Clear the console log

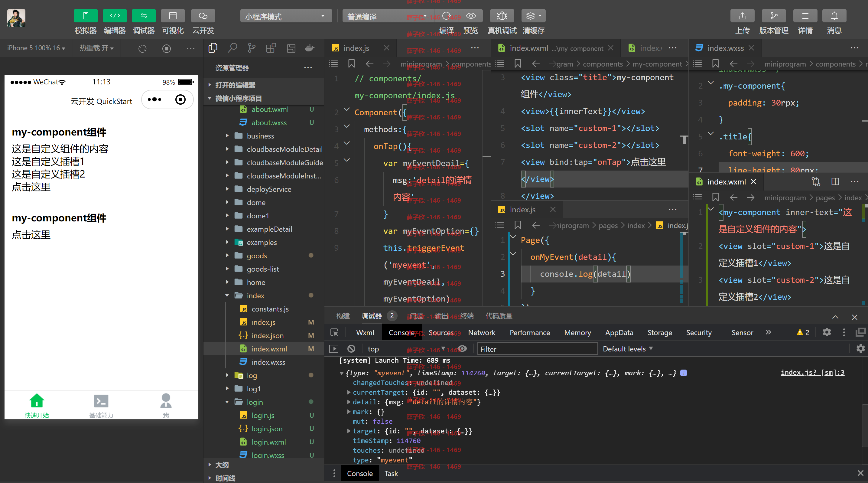click(x=351, y=348)
